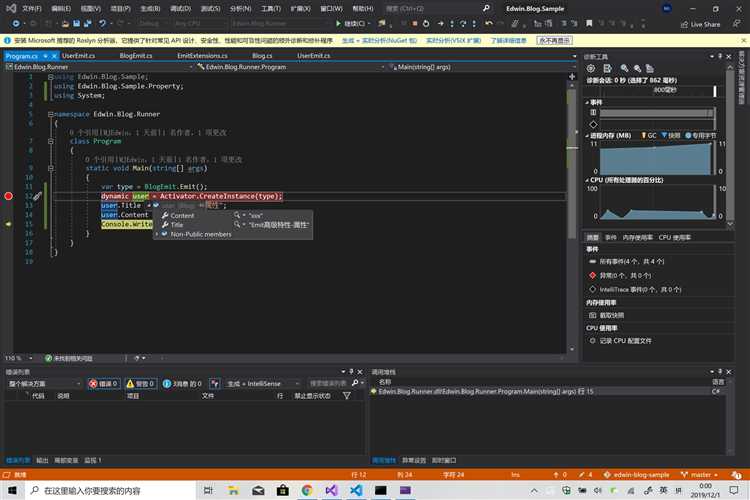The image size is (750, 500).
Task: Click the VSIX extension analyzer link
Action: tap(453, 41)
